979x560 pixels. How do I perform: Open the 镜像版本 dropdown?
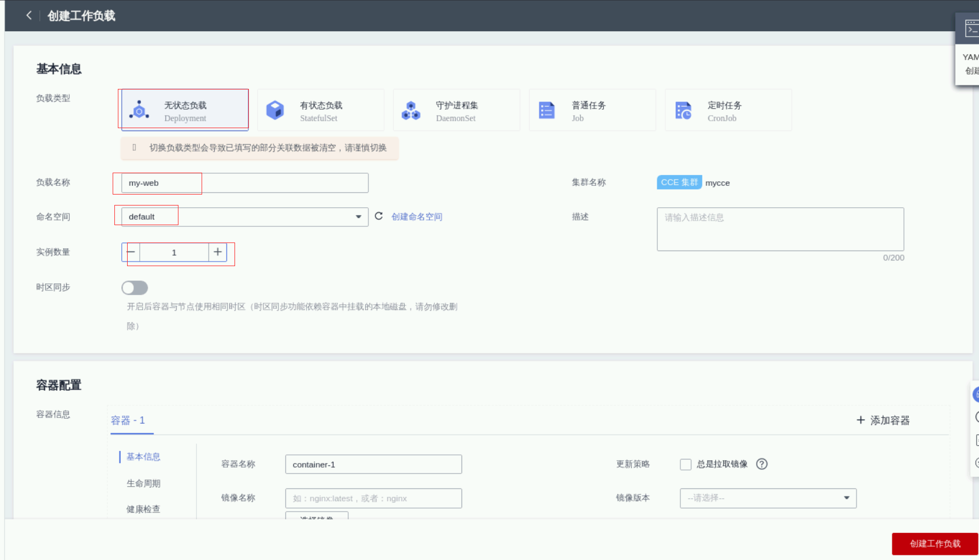[x=768, y=498]
